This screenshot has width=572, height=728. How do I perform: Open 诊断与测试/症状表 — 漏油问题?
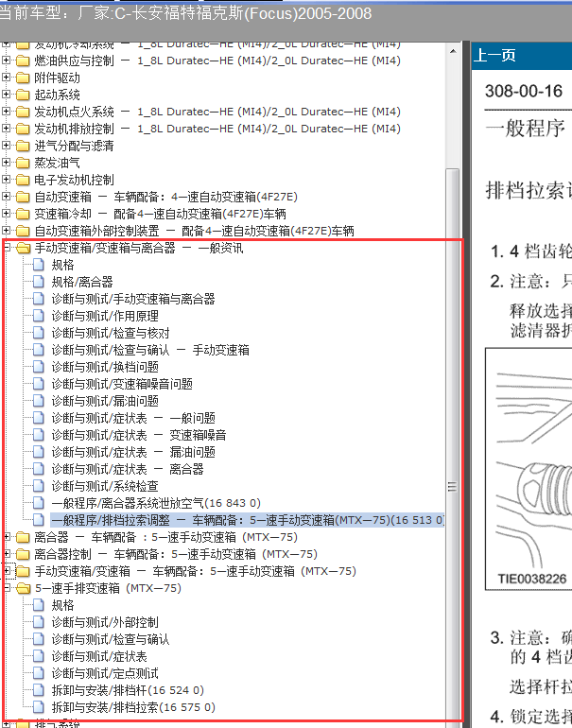[133, 452]
